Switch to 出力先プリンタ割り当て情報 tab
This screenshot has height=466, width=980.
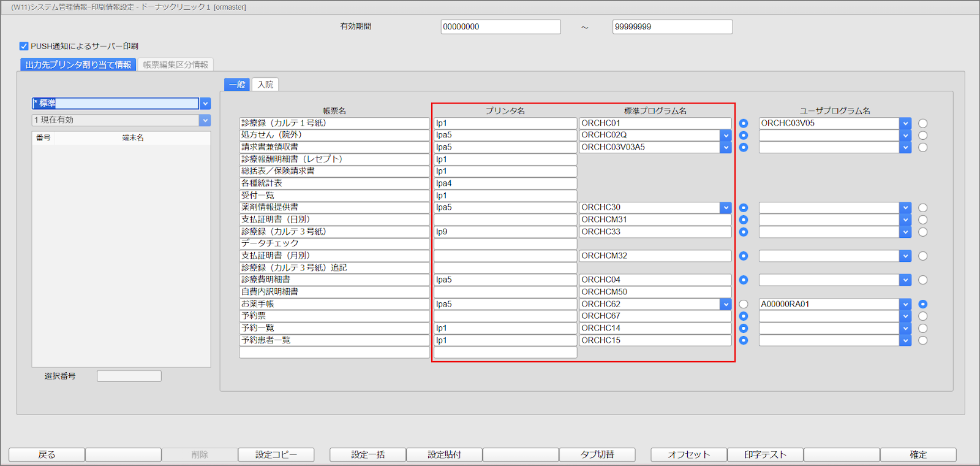click(x=78, y=64)
